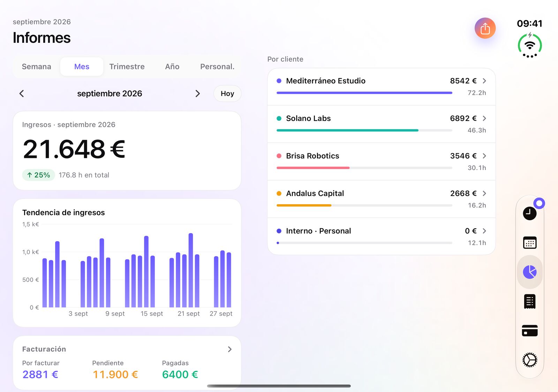Screen dimensions: 558x392
Task: Open the credit card payments icon
Action: point(529,330)
